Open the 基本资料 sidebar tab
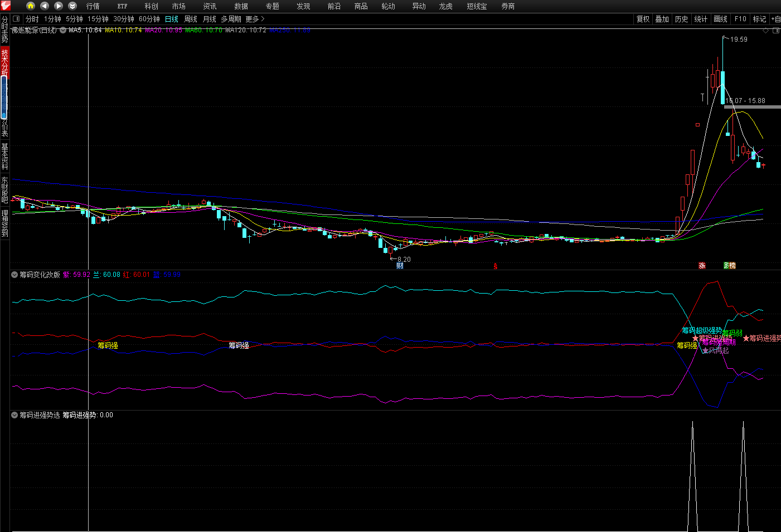This screenshot has height=532, width=781. coord(5,157)
